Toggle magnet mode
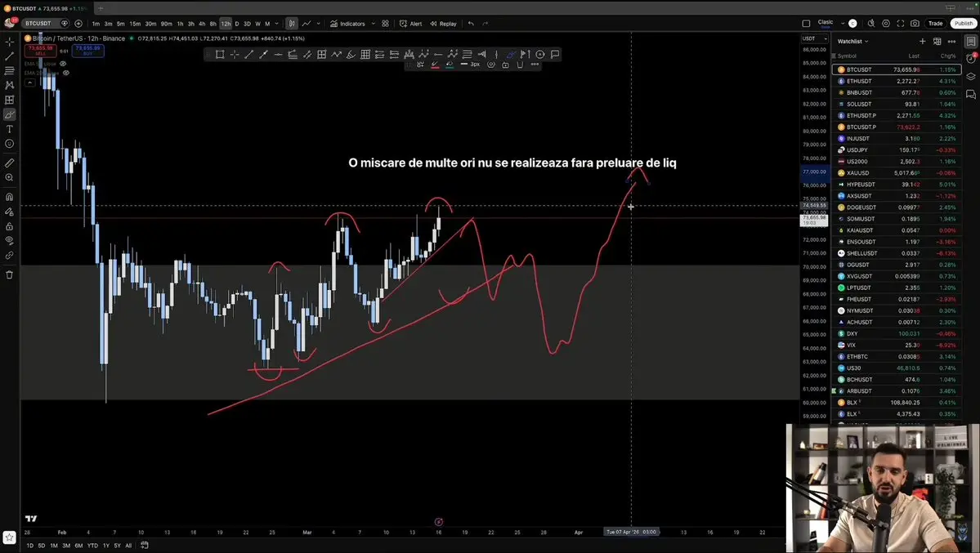The height and width of the screenshot is (553, 980). pos(9,197)
